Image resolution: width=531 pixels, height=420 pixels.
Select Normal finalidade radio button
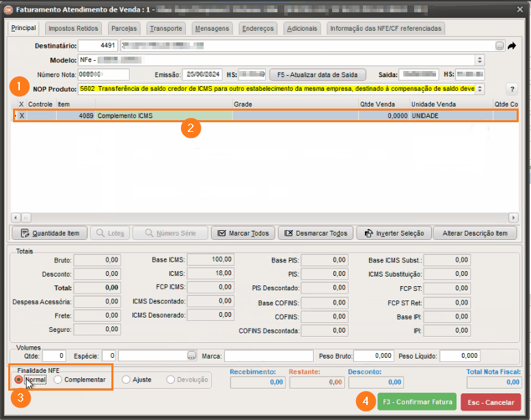pyautogui.click(x=18, y=380)
